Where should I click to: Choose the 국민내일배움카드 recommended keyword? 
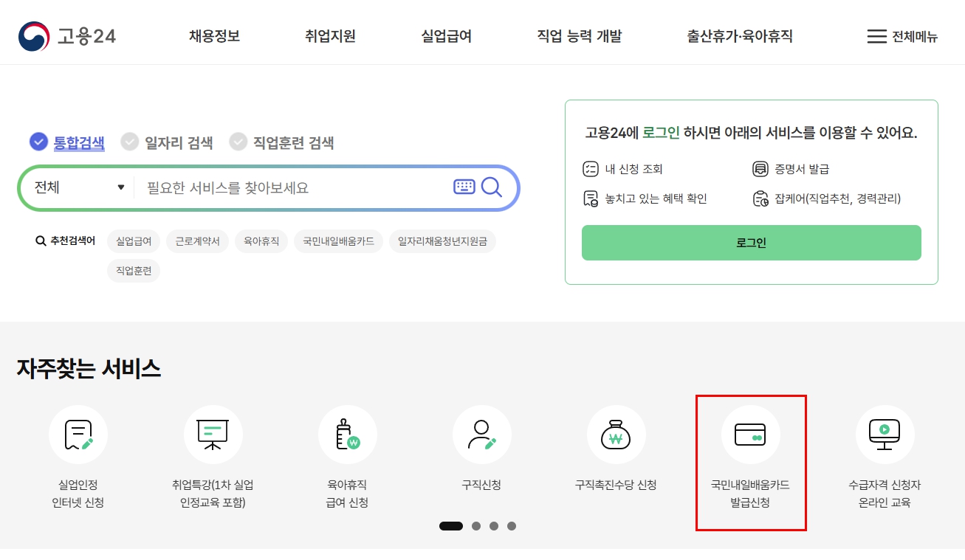click(338, 241)
